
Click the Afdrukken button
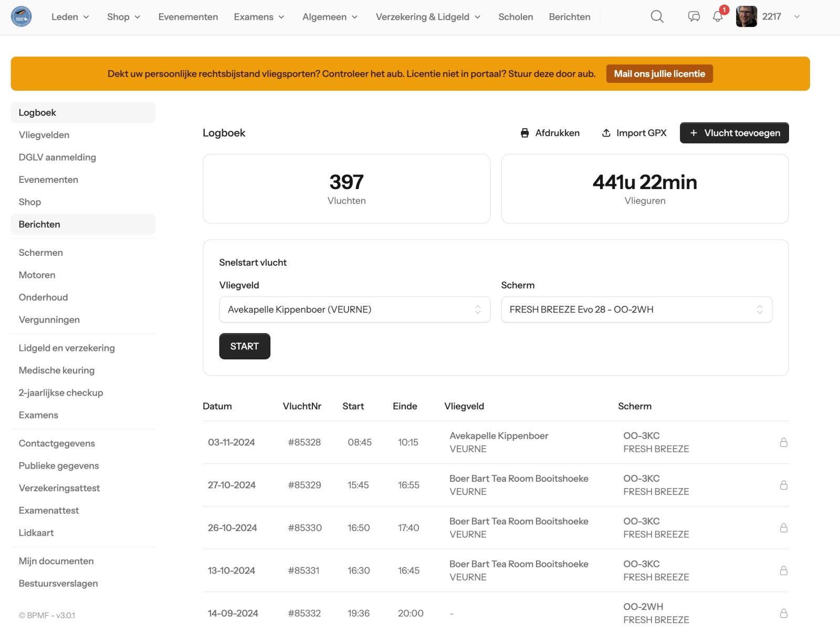point(550,133)
